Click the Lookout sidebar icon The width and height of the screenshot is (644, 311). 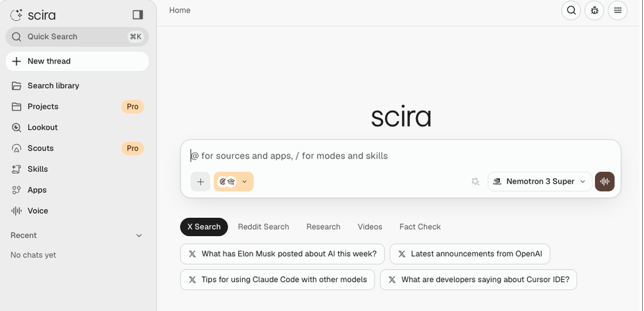[x=16, y=128]
